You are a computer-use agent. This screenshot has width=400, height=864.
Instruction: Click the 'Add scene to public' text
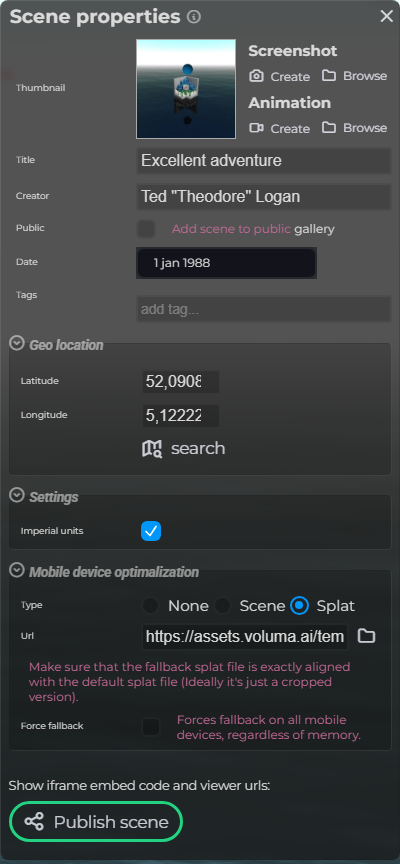[x=231, y=229]
